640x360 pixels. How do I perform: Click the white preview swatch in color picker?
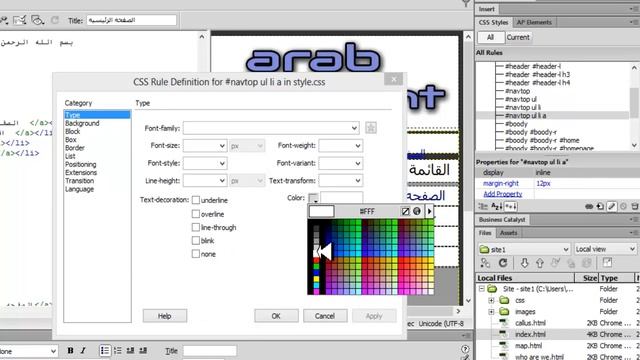[x=322, y=211]
